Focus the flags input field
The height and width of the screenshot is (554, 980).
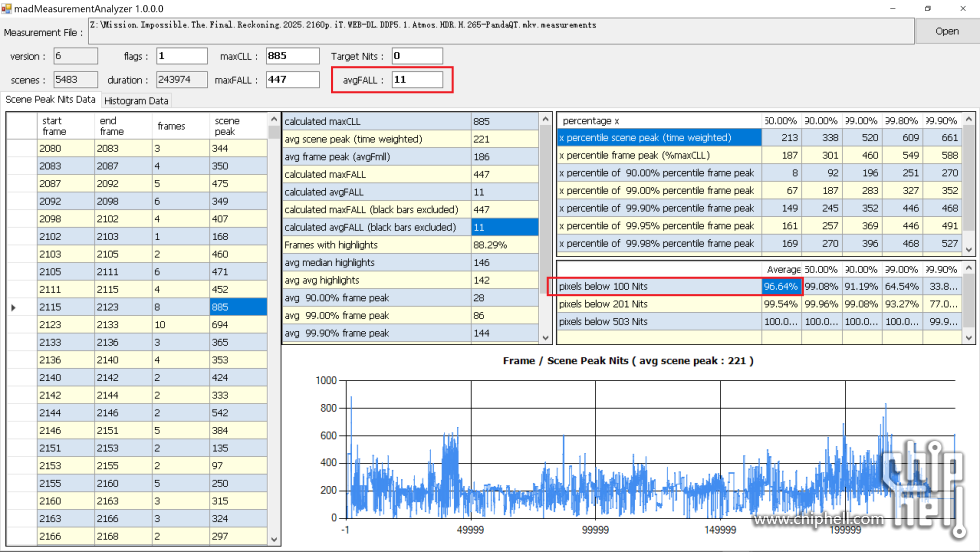click(x=181, y=56)
